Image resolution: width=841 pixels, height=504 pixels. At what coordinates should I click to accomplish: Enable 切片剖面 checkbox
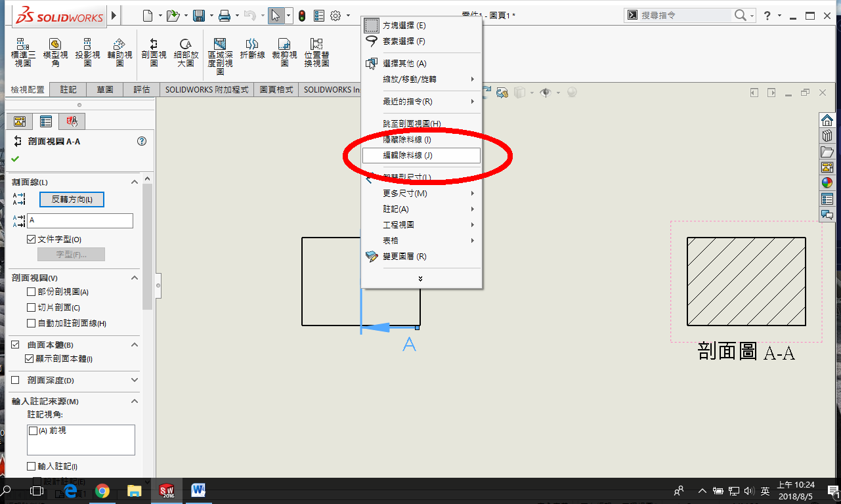(x=32, y=308)
